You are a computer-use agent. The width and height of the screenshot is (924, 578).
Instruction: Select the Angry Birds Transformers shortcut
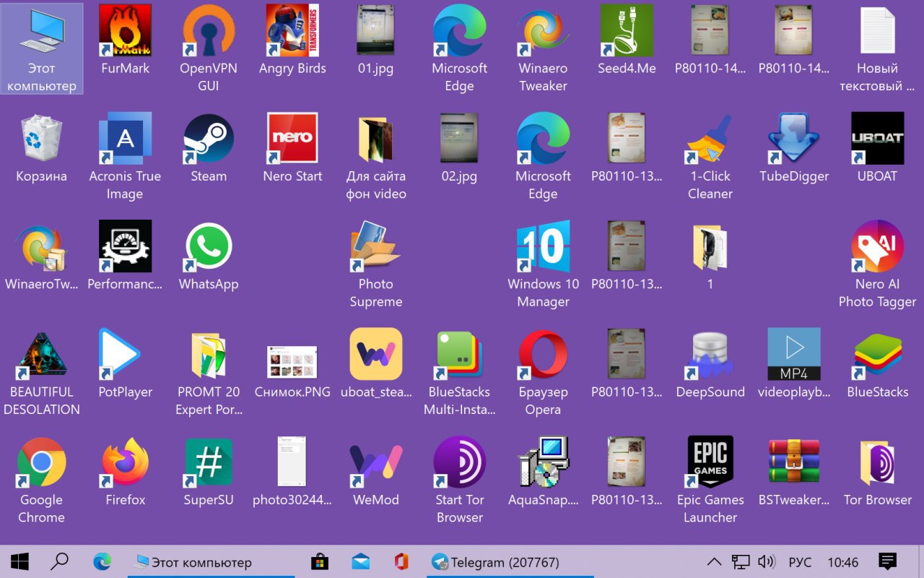pyautogui.click(x=292, y=31)
